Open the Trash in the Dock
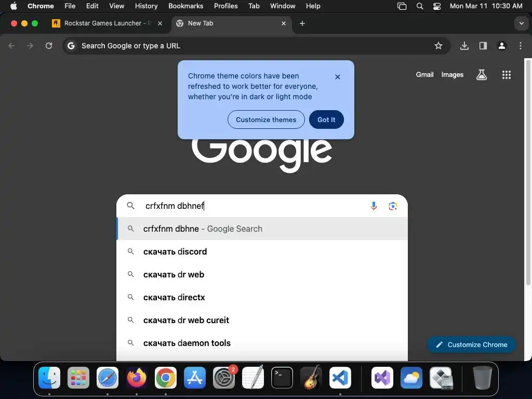The height and width of the screenshot is (399, 532). coord(483,378)
